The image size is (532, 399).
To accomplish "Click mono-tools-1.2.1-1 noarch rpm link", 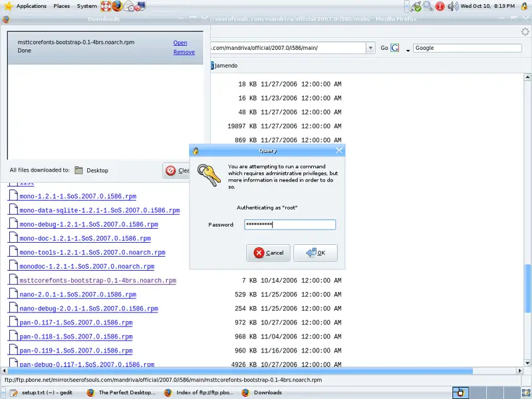I will tap(92, 253).
